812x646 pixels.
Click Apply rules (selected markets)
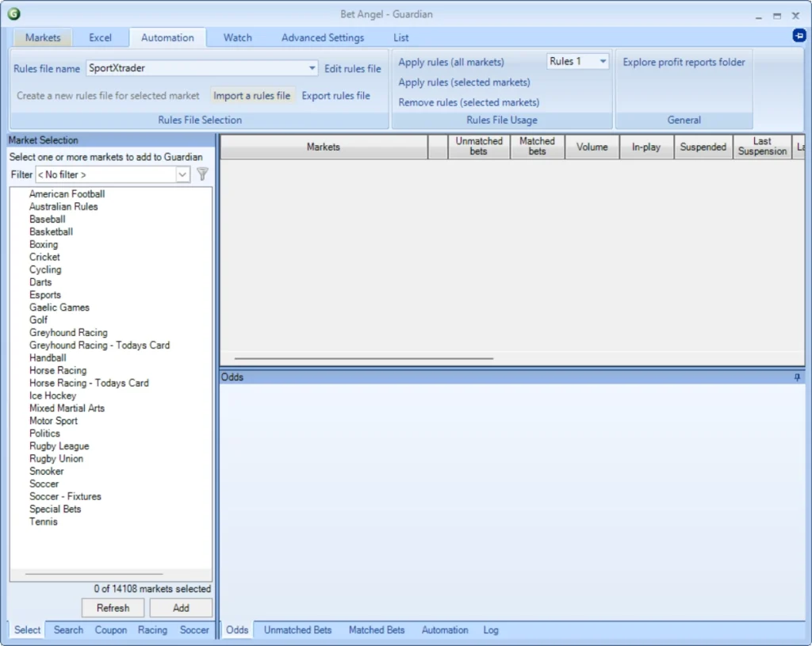click(x=464, y=82)
